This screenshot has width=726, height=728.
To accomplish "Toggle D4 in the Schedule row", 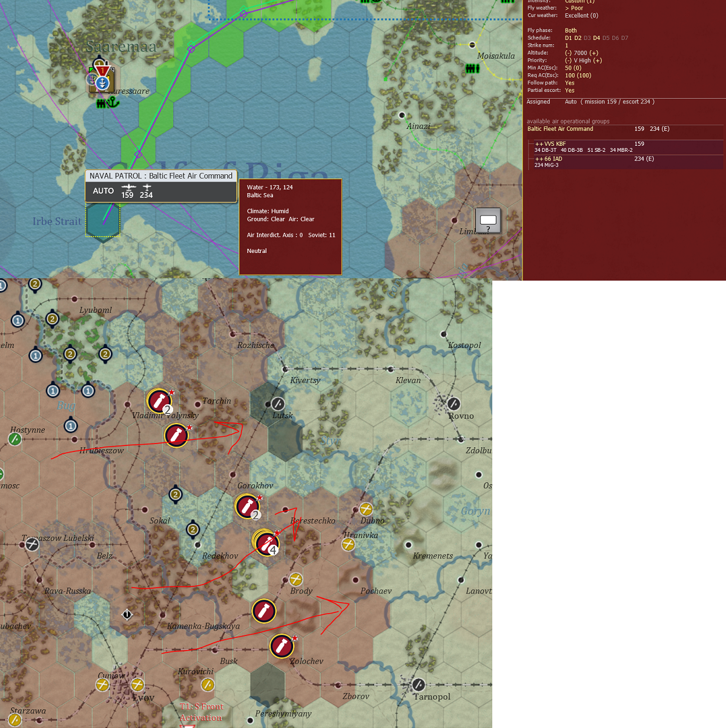I will tap(596, 38).
